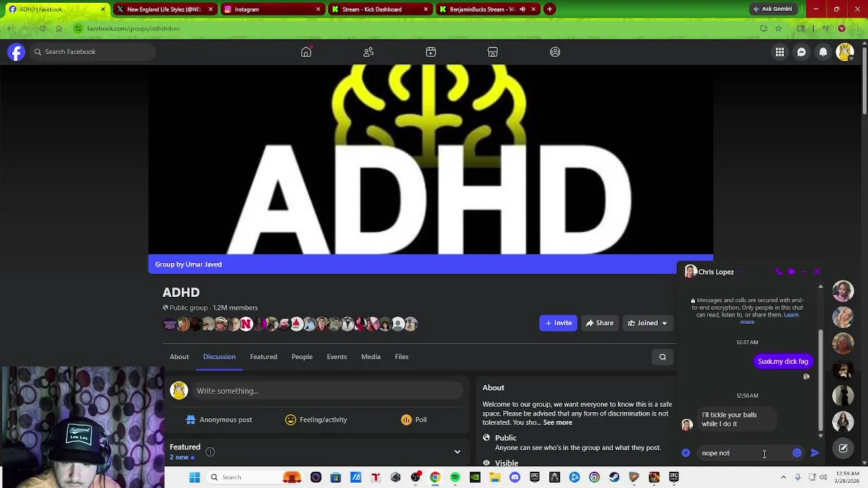The image size is (868, 488).
Task: Click the group member avatars row
Action: point(290,324)
